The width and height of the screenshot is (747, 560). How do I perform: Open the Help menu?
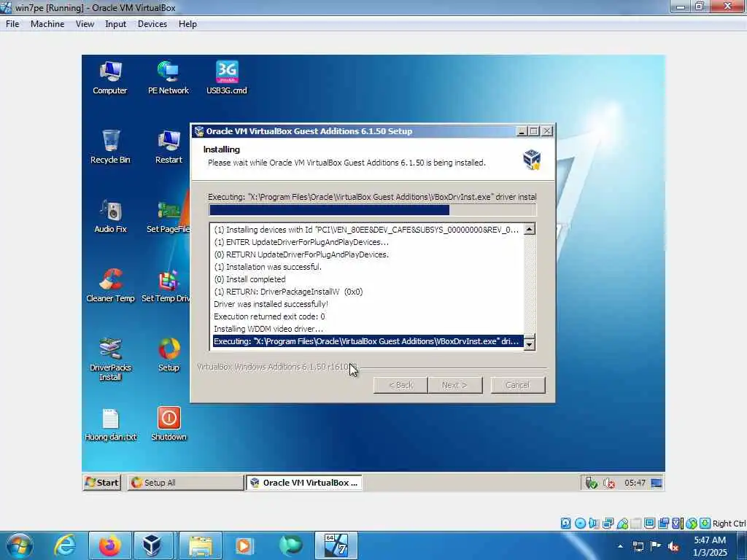click(187, 24)
